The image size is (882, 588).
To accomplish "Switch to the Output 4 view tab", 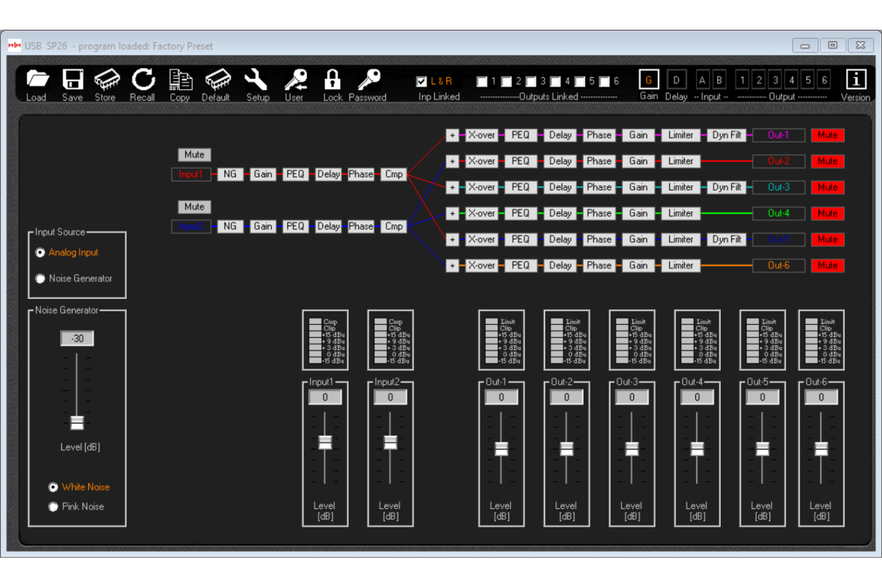I will pos(792,80).
